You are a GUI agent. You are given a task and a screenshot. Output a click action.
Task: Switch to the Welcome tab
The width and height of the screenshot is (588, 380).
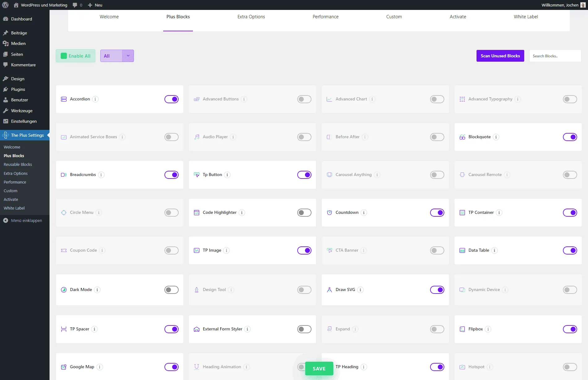click(109, 17)
